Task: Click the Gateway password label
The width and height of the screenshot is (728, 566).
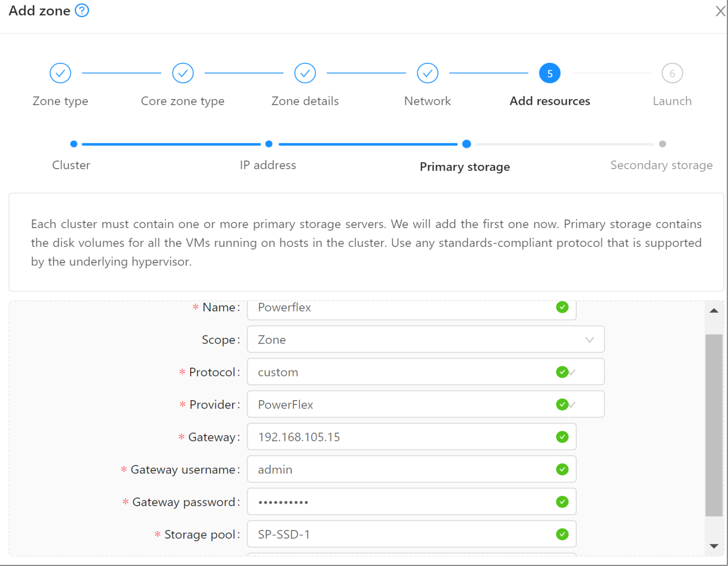Action: pos(186,502)
